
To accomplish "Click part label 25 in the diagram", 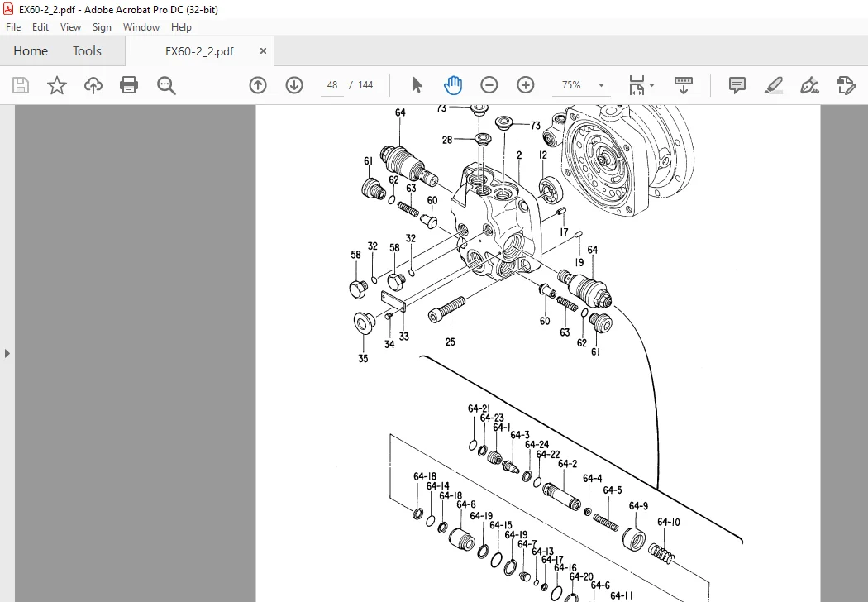I will point(450,342).
